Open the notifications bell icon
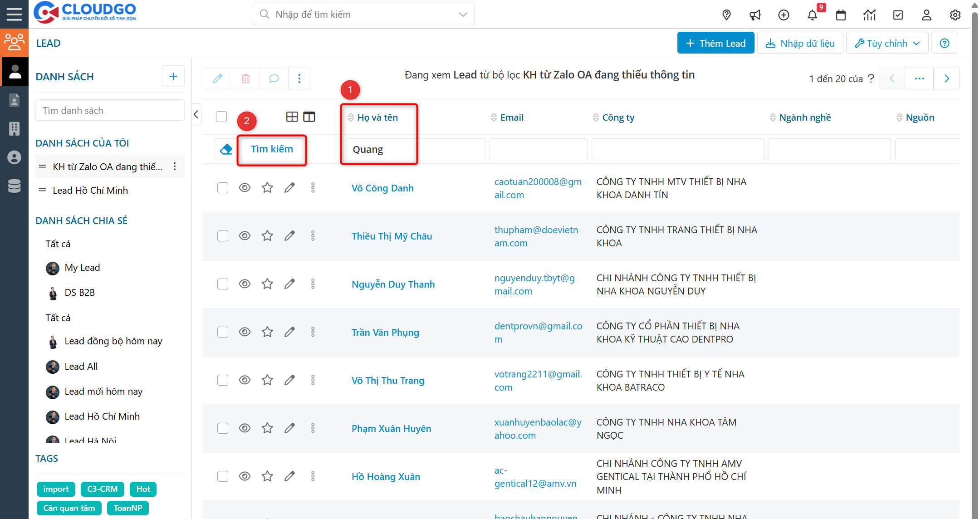The height and width of the screenshot is (519, 980). click(812, 15)
